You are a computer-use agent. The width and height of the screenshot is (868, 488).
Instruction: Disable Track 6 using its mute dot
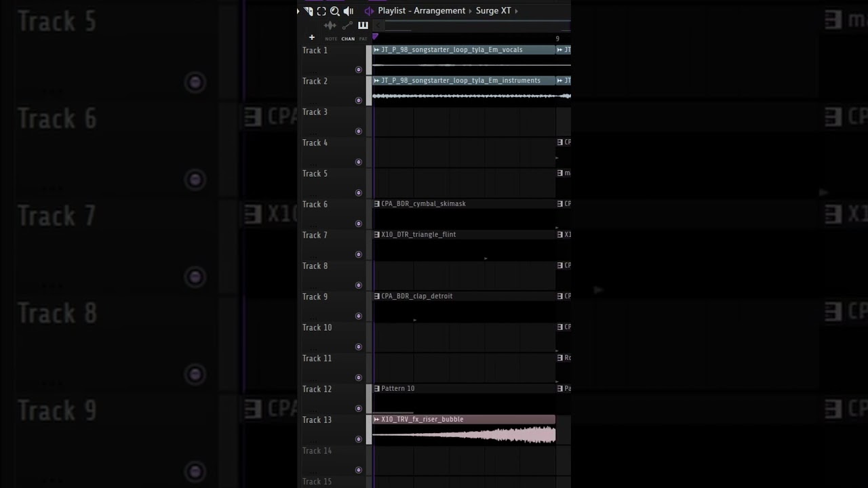point(359,224)
